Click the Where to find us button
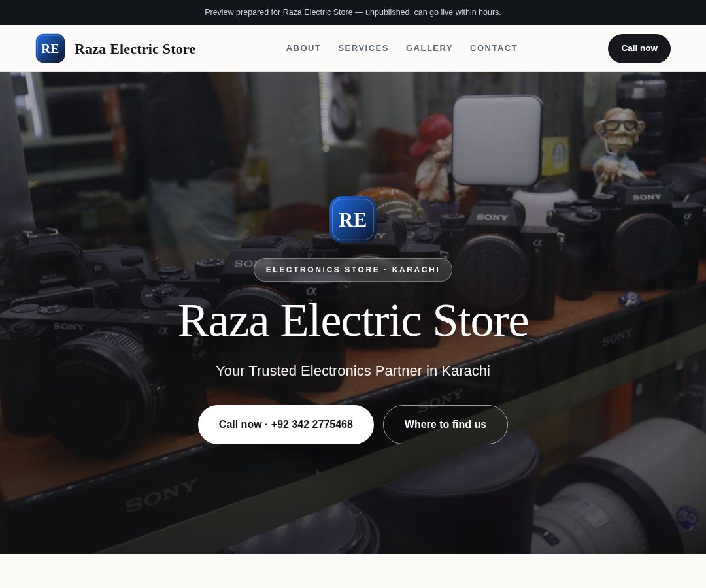Viewport: 706px width, 588px height. pyautogui.click(x=445, y=425)
